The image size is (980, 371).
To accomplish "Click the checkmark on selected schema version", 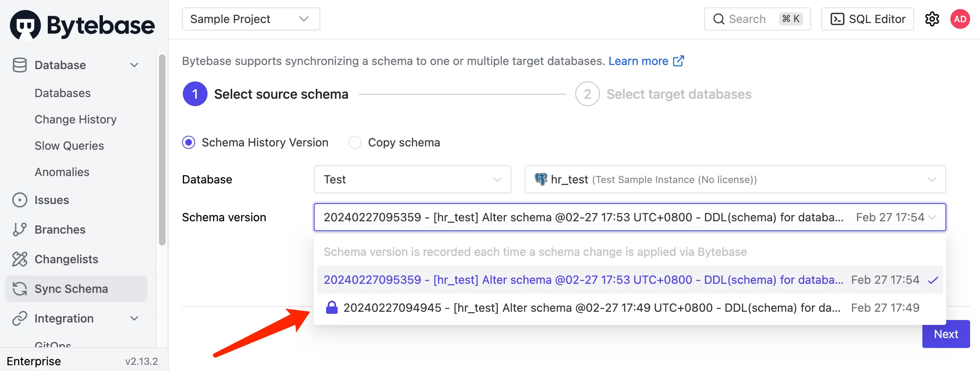I will tap(933, 280).
